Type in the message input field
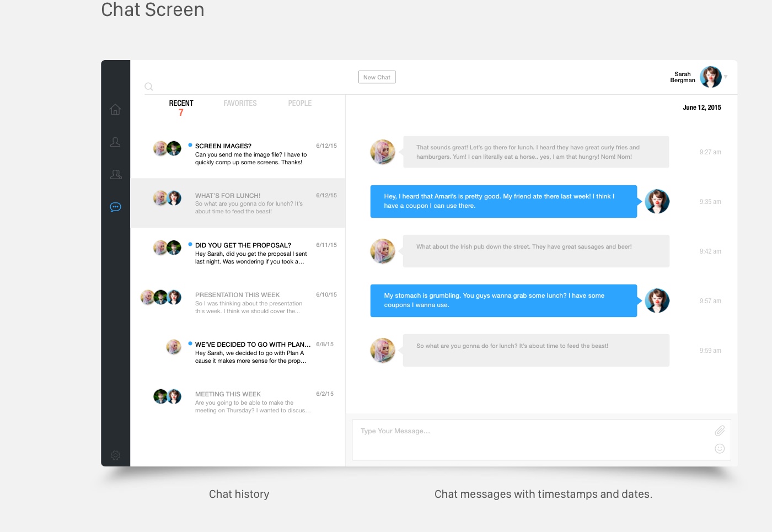Screen dimensions: 772x532 529,439
